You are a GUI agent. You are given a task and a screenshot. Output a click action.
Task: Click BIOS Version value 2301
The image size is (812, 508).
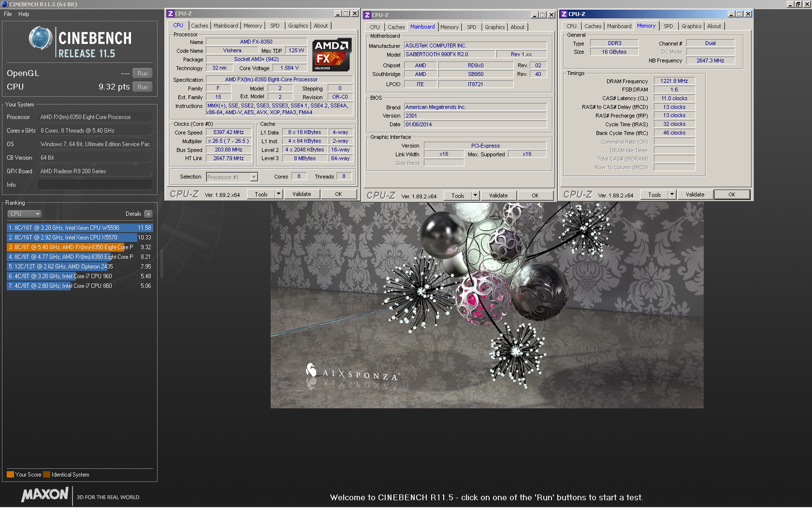[x=475, y=116]
